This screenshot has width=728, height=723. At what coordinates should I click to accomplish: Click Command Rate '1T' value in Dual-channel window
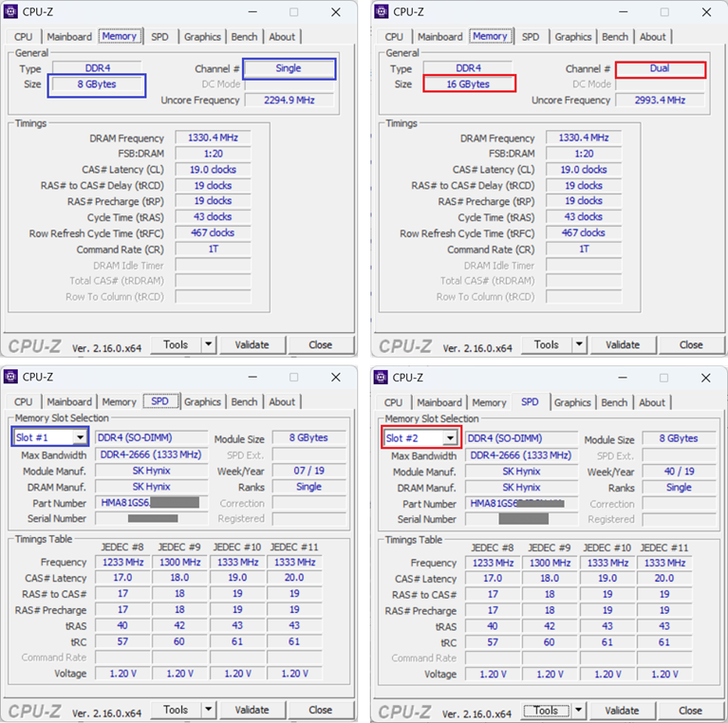[584, 249]
